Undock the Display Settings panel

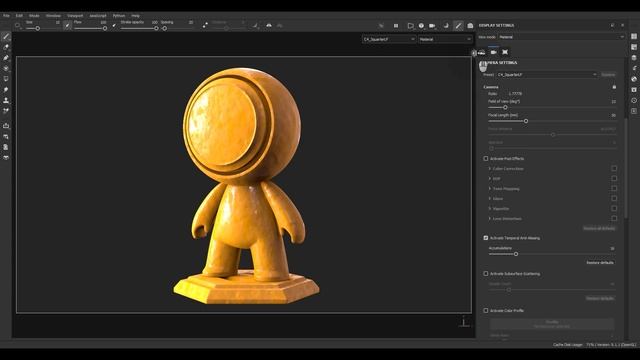point(613,25)
